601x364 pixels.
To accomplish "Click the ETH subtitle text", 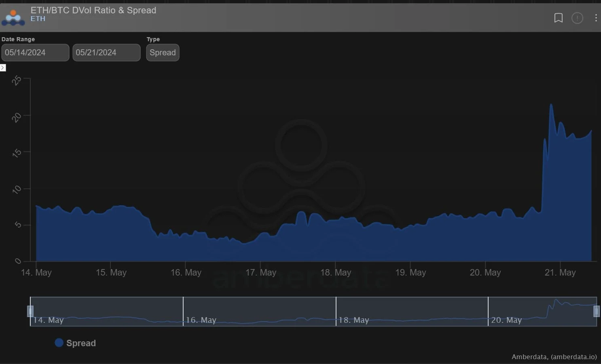I will [38, 19].
